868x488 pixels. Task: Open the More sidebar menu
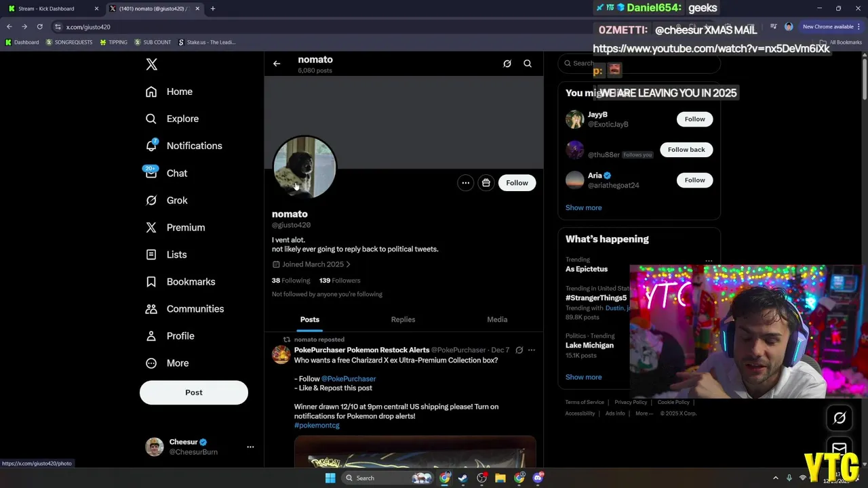point(167,363)
